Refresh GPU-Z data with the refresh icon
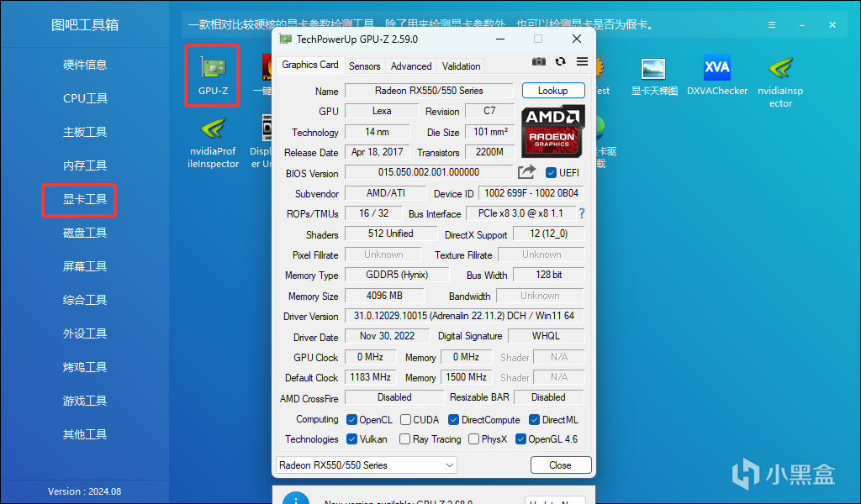861x504 pixels. (560, 61)
